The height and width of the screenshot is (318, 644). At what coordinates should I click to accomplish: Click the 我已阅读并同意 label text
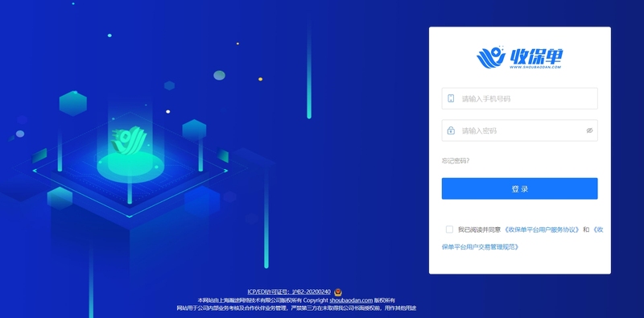479,229
